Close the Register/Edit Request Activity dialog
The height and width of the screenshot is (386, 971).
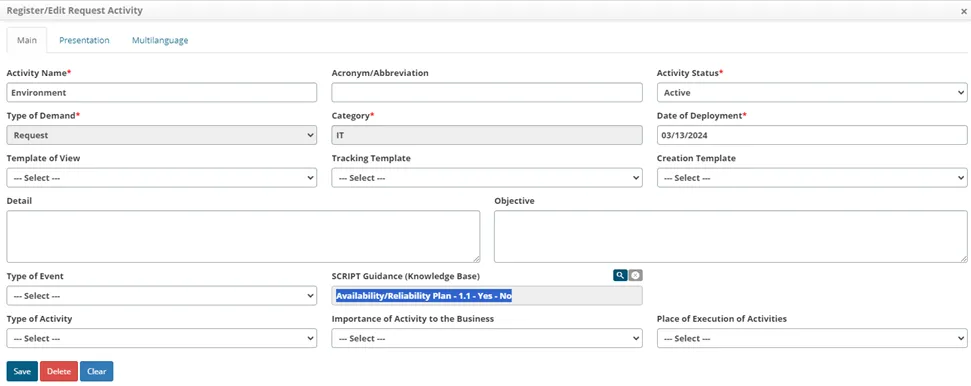(964, 11)
